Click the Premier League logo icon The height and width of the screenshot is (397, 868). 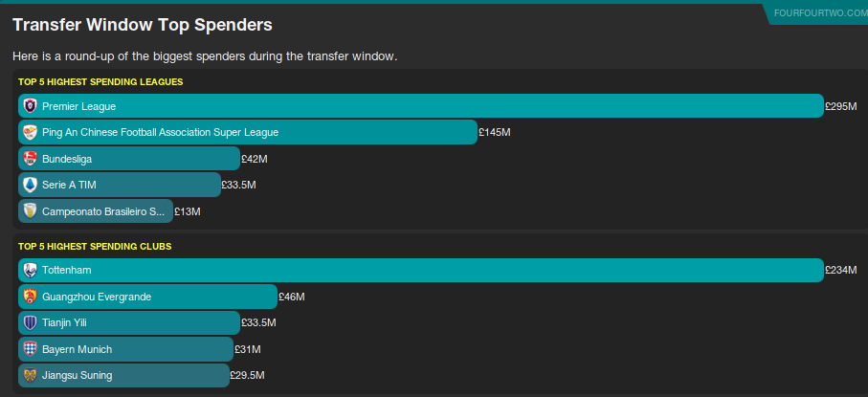click(x=30, y=106)
